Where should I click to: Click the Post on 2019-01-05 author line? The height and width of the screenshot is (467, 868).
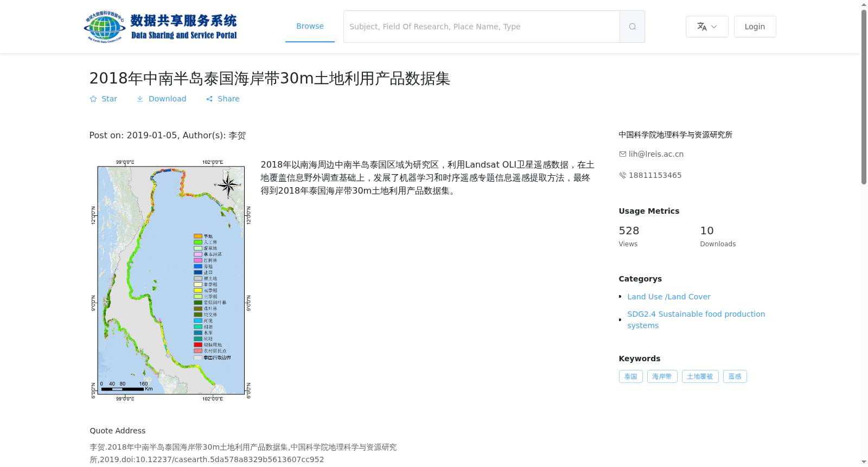click(x=168, y=136)
